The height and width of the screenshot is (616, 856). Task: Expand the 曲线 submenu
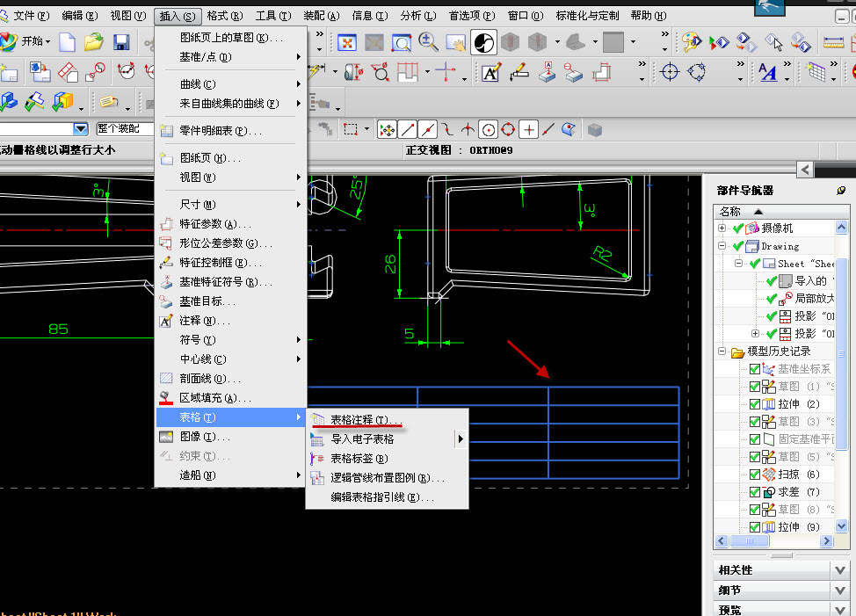pyautogui.click(x=230, y=84)
